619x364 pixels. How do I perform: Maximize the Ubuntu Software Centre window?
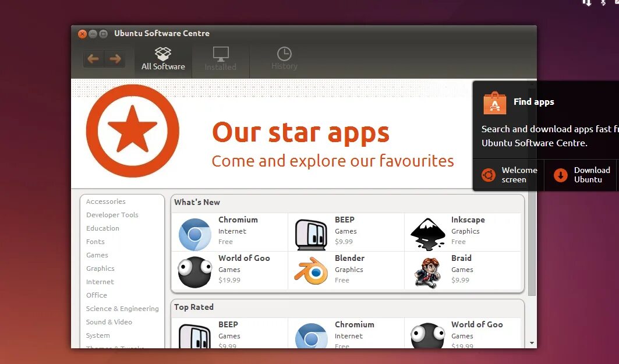104,34
